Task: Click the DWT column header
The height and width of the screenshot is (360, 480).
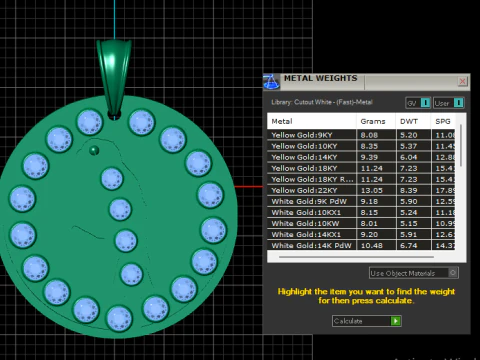Action: coord(413,121)
